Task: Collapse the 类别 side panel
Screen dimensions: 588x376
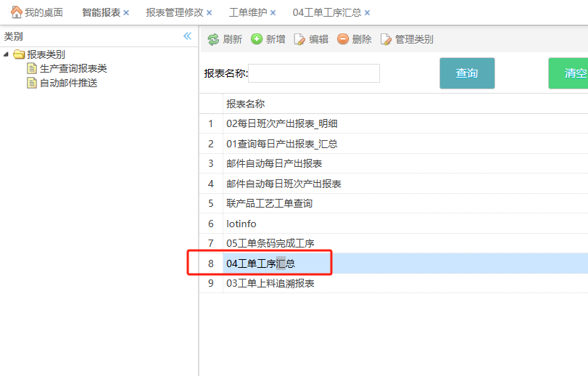Action: coord(187,36)
